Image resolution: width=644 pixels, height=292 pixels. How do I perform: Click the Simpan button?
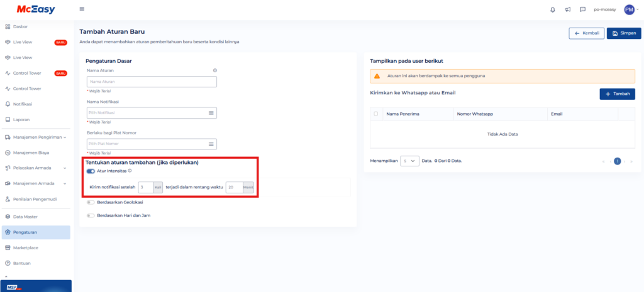[623, 33]
